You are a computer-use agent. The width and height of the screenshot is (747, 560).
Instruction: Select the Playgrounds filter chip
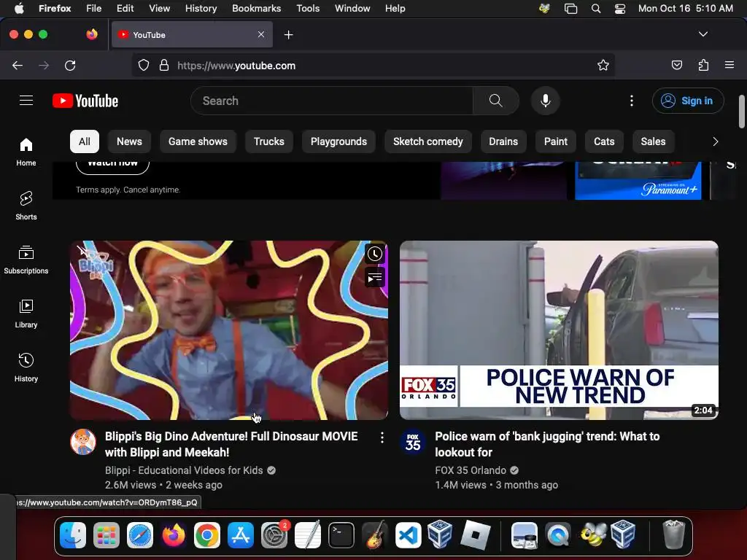coord(338,141)
